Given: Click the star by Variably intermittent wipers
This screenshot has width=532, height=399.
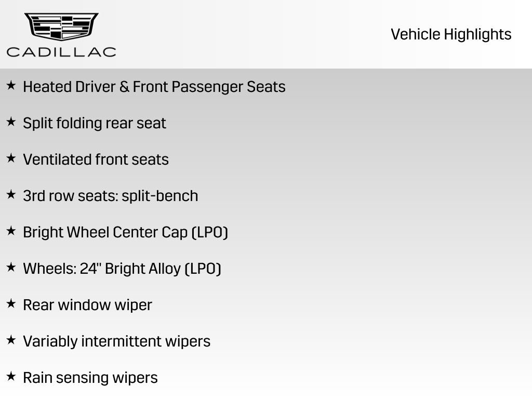Looking at the screenshot, I should point(11,340).
